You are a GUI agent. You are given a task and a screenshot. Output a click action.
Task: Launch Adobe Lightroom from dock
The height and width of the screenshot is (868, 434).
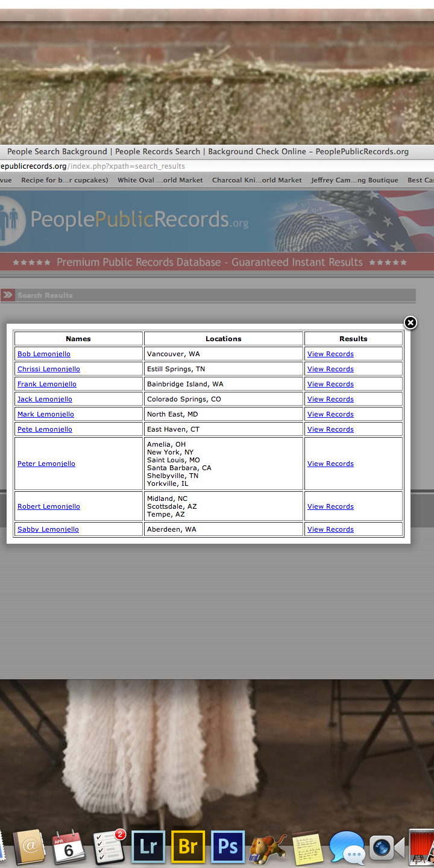click(148, 847)
